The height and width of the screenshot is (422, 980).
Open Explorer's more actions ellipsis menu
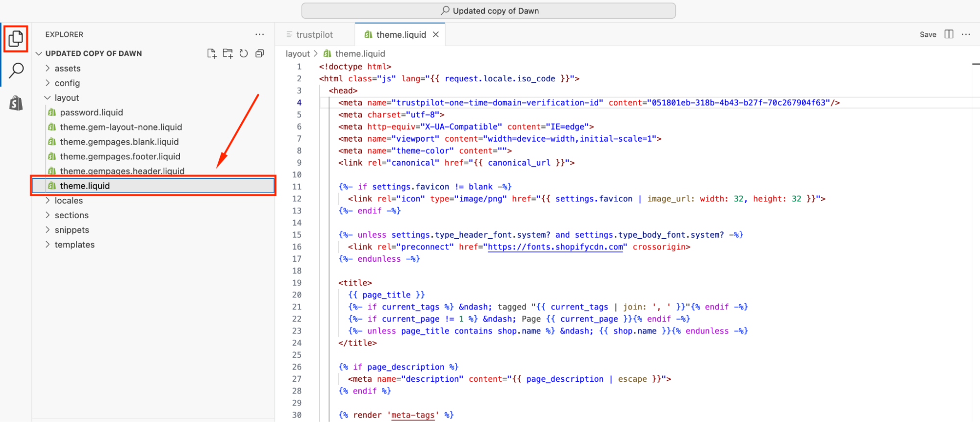259,34
